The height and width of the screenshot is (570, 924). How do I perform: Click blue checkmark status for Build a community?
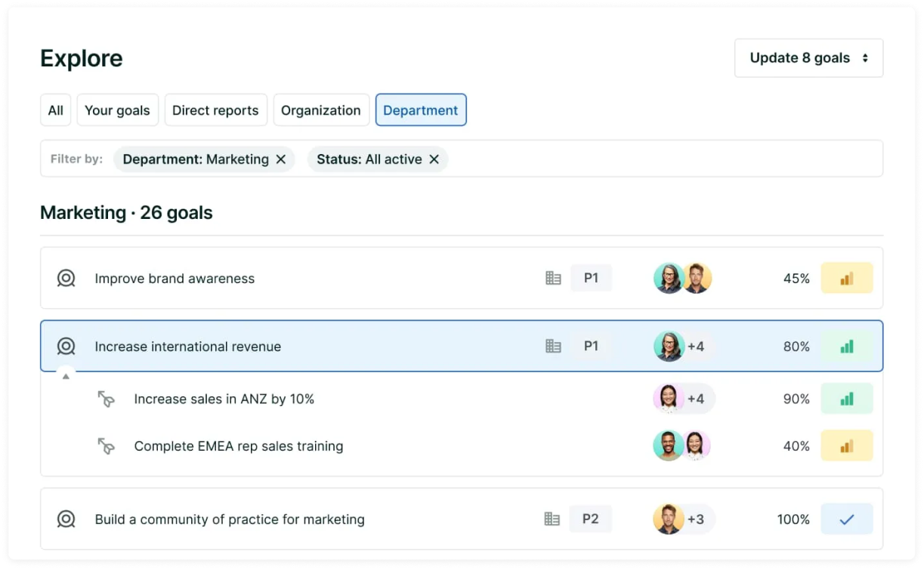[847, 519]
